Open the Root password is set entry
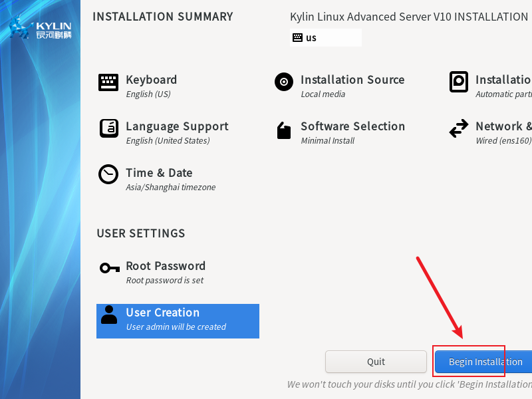This screenshot has width=532, height=399. [x=165, y=281]
